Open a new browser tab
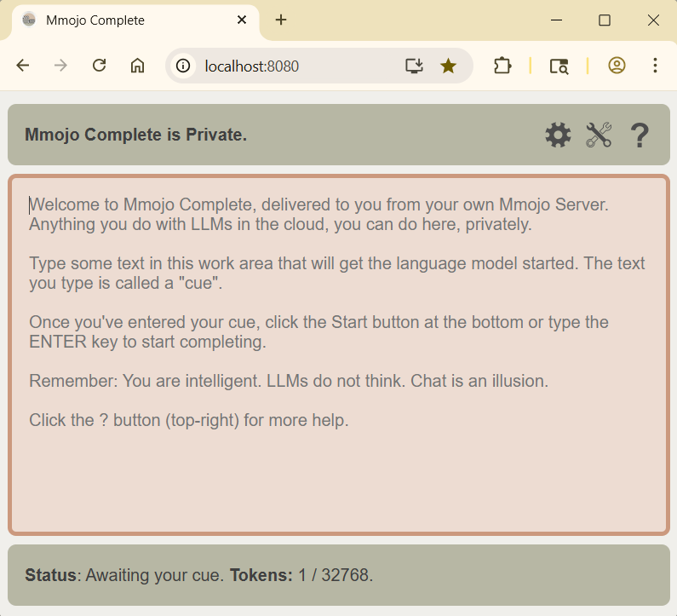This screenshot has height=616, width=677. tap(281, 20)
